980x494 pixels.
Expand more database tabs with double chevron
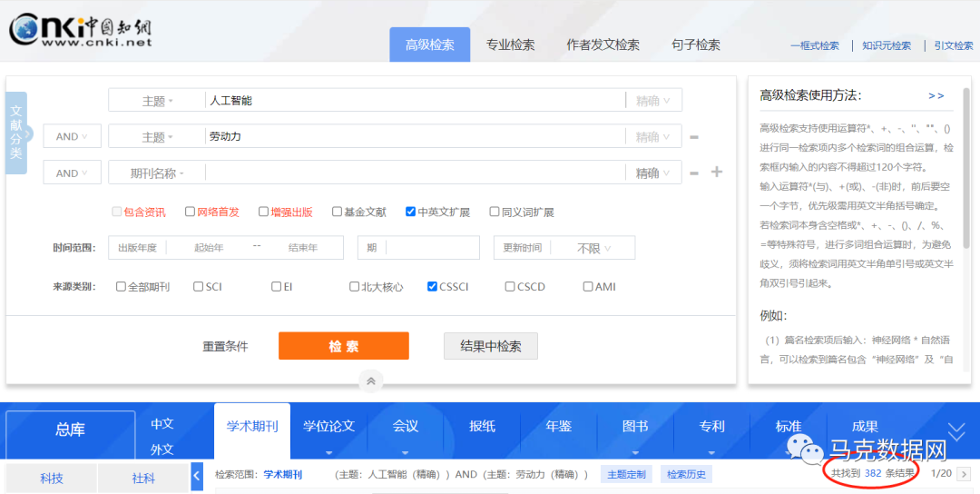(x=957, y=430)
